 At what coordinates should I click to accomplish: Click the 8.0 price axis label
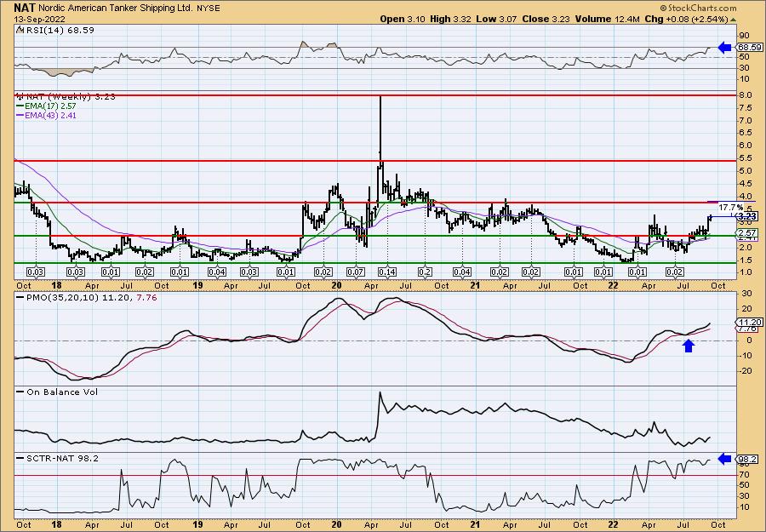(745, 95)
